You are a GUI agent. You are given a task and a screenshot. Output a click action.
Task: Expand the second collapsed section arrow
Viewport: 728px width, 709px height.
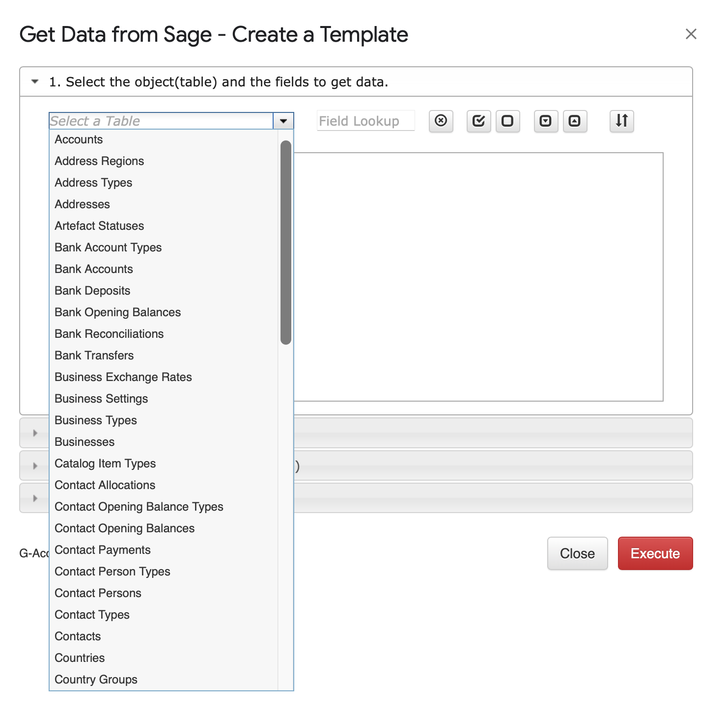pyautogui.click(x=35, y=433)
